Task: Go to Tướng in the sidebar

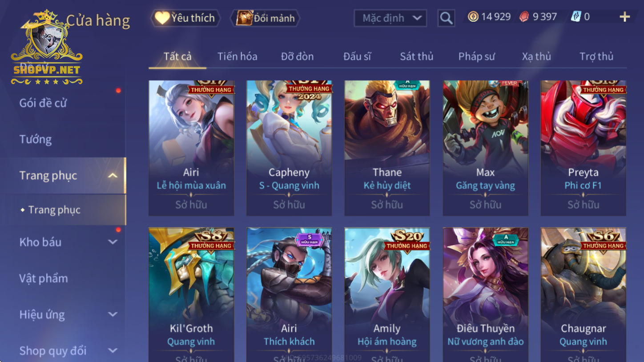Action: point(36,139)
